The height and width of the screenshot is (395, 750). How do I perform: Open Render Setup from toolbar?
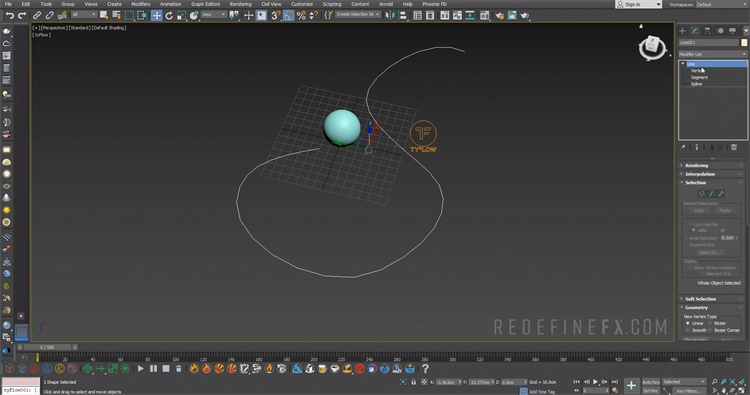pyautogui.click(x=499, y=16)
